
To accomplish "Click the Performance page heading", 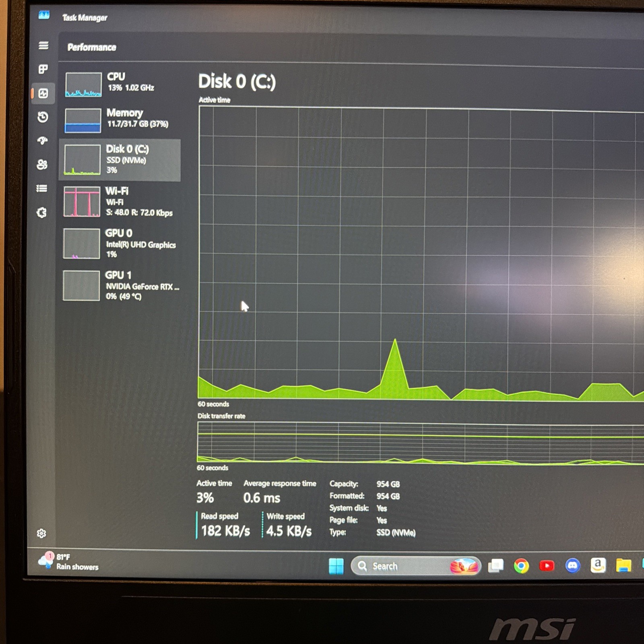I will 92,47.
